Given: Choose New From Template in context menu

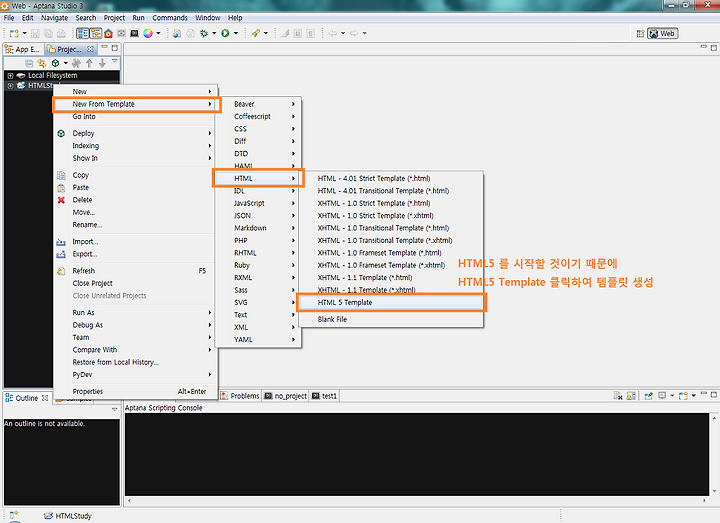Looking at the screenshot, I should click(x=137, y=104).
